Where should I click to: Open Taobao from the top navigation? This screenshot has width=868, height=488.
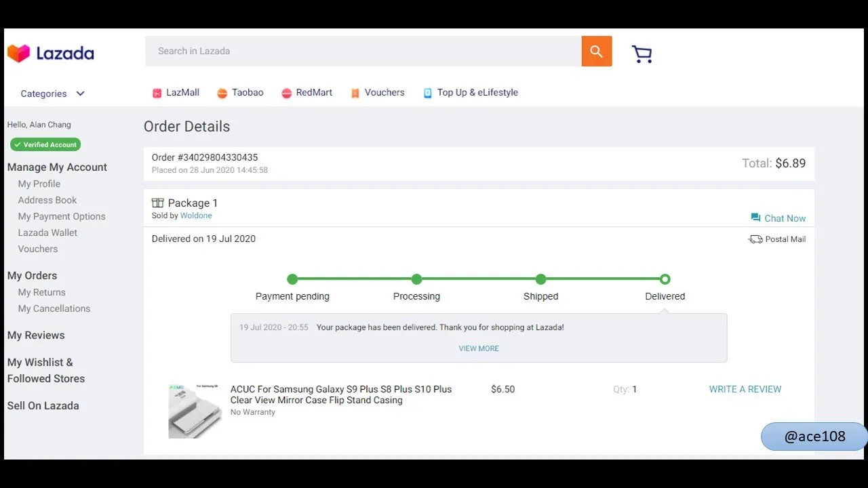click(248, 93)
